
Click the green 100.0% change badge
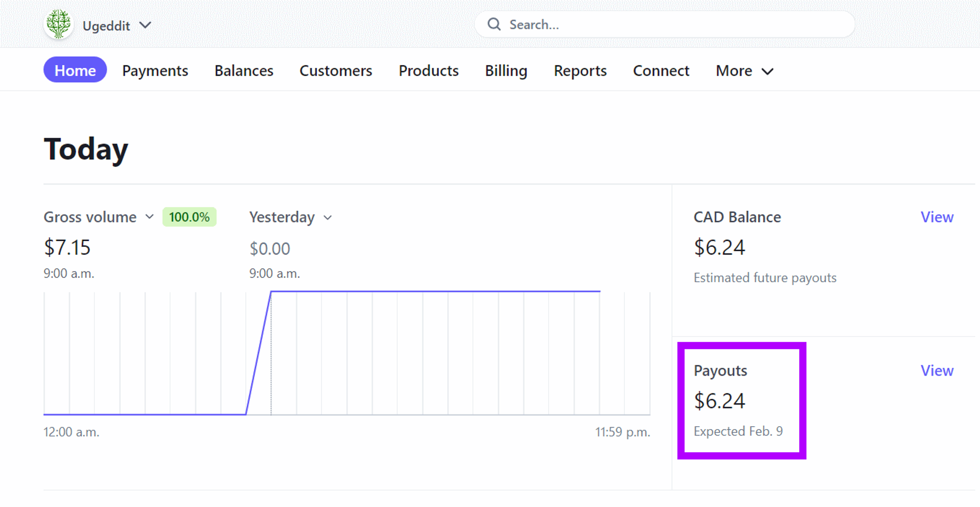(x=189, y=217)
